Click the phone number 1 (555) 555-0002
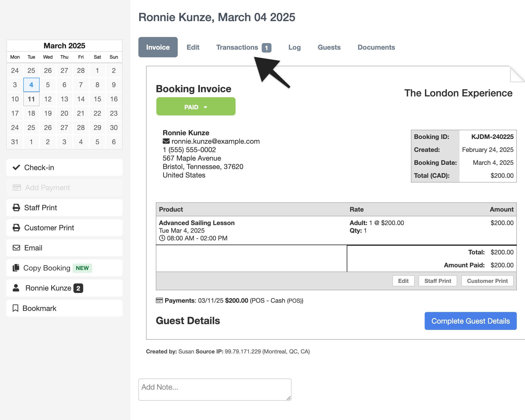The height and width of the screenshot is (420, 525). [x=189, y=150]
